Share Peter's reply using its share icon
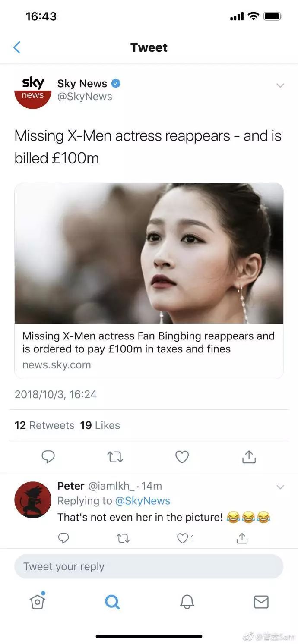The image size is (298, 644). (x=241, y=538)
